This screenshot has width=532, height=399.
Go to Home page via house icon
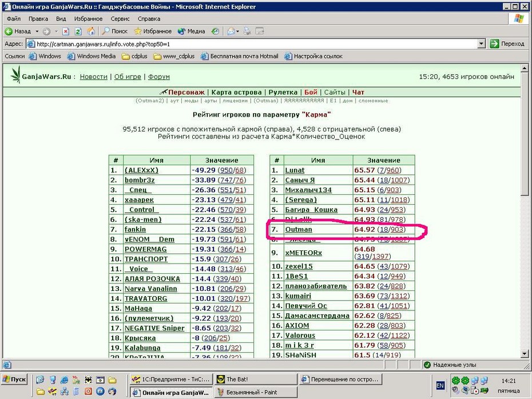(x=91, y=31)
